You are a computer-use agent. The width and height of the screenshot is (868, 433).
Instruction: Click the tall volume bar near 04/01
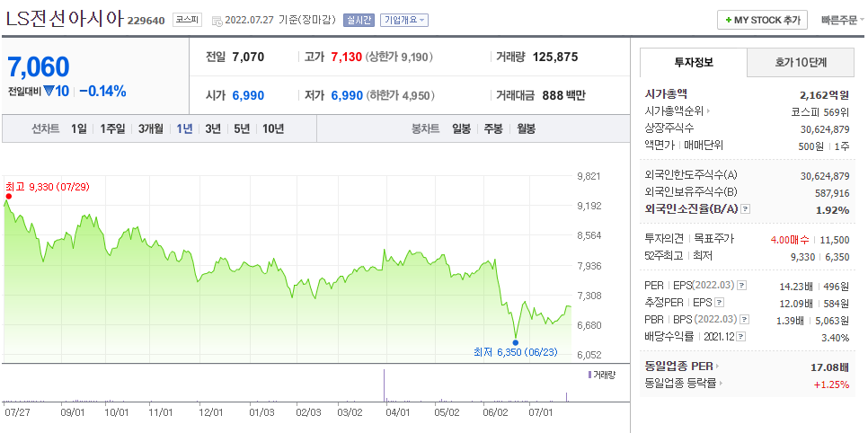(384, 385)
